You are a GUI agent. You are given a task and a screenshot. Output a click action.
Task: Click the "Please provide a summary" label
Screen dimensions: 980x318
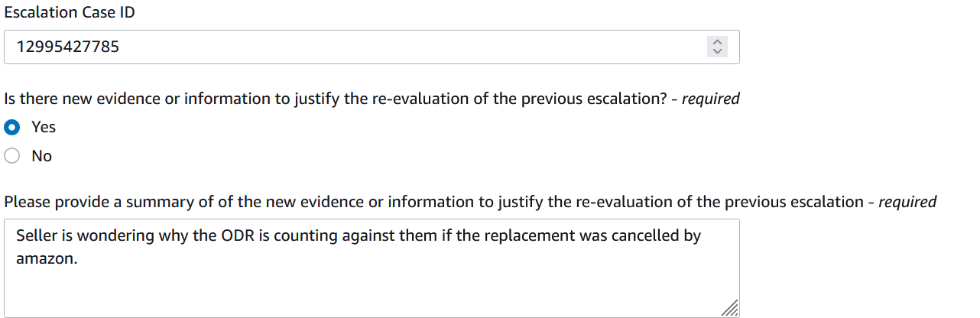(470, 202)
